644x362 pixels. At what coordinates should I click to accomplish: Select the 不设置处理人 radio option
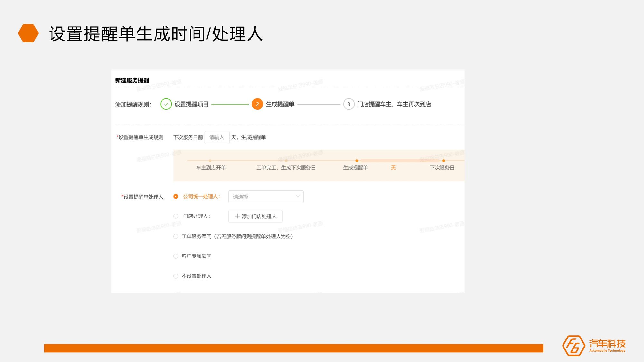[175, 276]
